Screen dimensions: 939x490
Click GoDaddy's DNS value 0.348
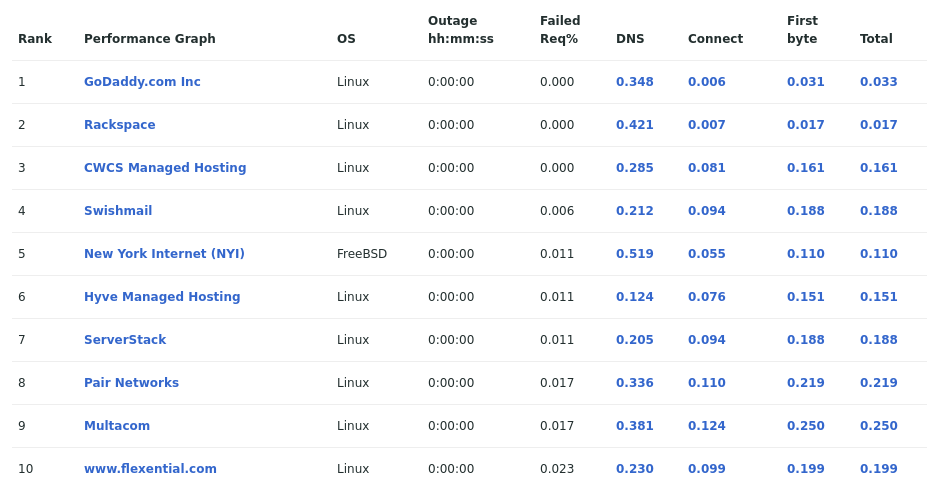[x=635, y=81]
